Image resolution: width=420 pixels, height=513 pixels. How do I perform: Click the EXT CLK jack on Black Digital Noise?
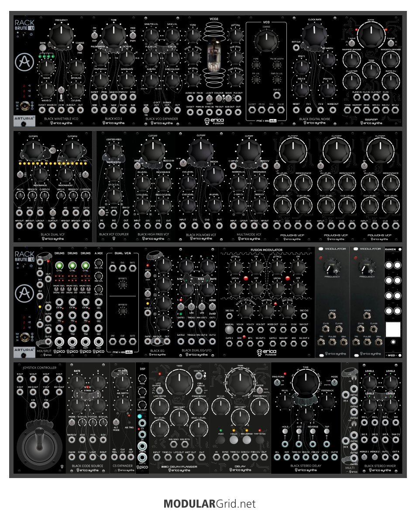coord(296,48)
